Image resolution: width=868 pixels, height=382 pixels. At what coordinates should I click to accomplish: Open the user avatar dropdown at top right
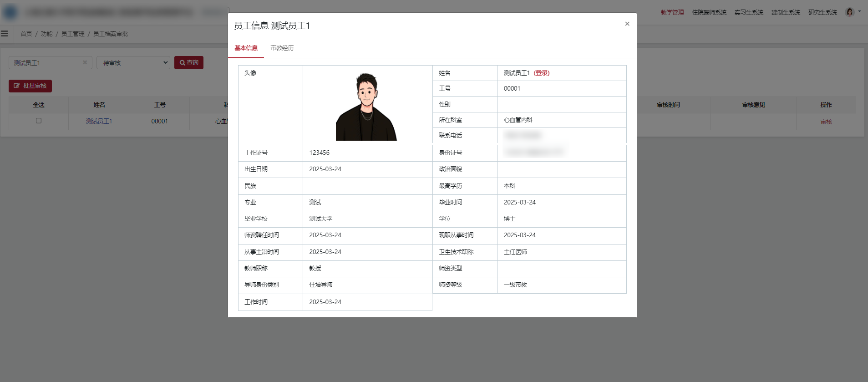pos(853,12)
